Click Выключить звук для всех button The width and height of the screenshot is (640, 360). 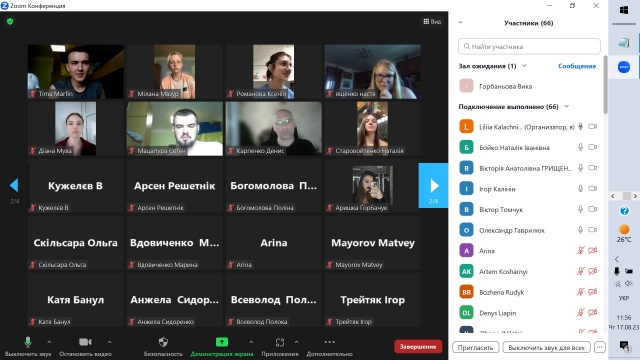[x=547, y=347]
